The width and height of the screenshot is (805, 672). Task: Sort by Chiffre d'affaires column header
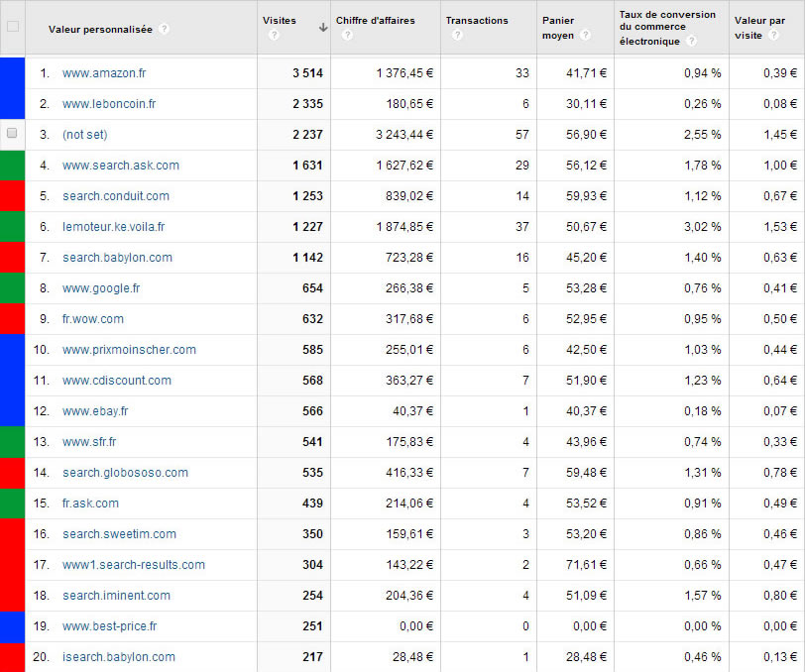[376, 21]
